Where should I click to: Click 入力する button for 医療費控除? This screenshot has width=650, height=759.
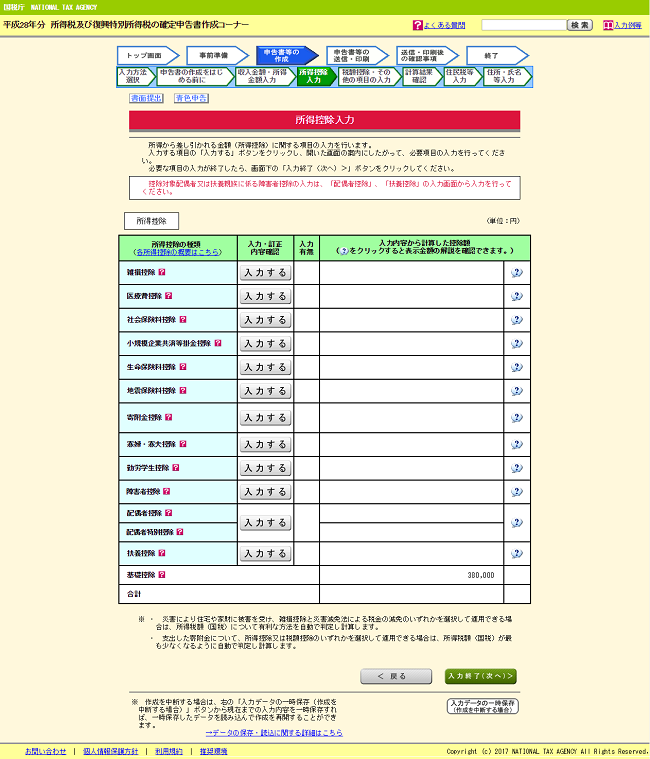coord(266,296)
